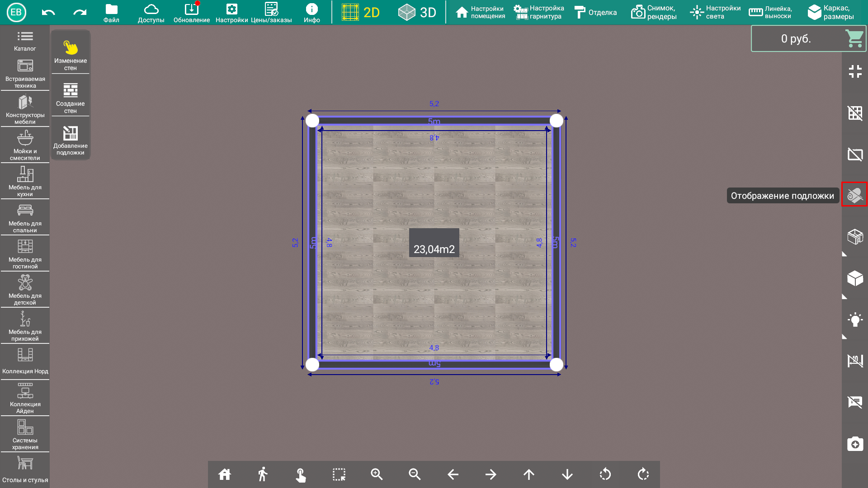Screen dimensions: 868x488
Task: Toggle the light bulb lighting
Action: pyautogui.click(x=855, y=319)
